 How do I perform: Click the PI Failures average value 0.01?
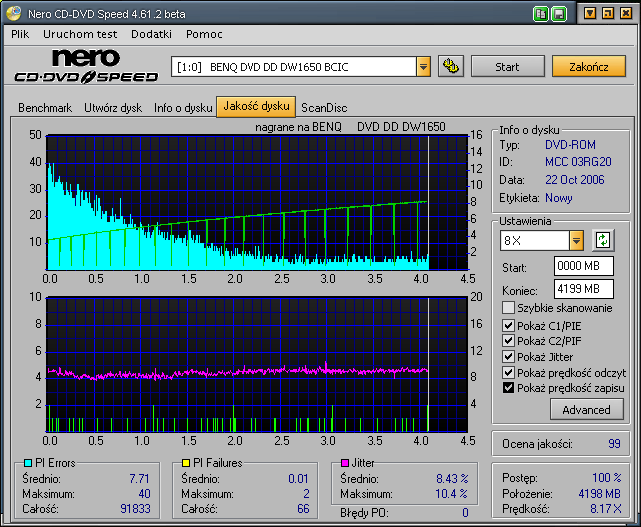pyautogui.click(x=298, y=478)
